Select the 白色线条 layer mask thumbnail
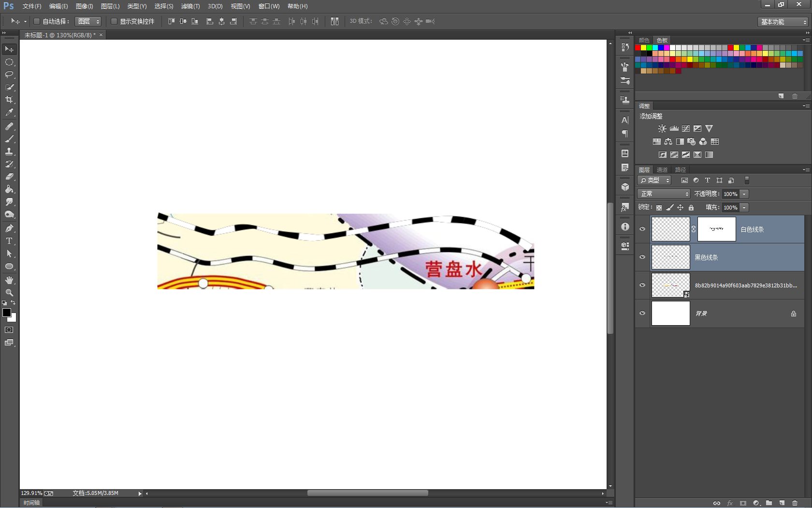Viewport: 812px width, 508px height. [x=716, y=229]
